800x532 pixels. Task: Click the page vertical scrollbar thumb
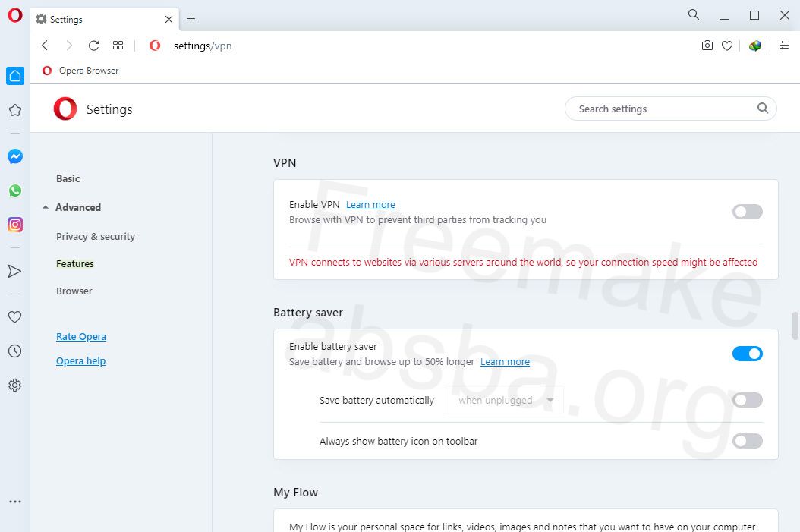click(x=795, y=326)
